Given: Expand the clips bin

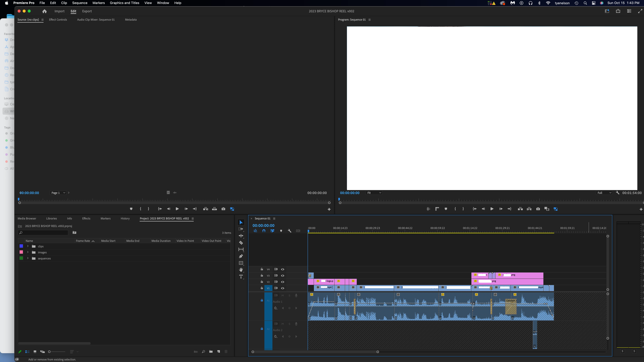Looking at the screenshot, I should (28, 246).
